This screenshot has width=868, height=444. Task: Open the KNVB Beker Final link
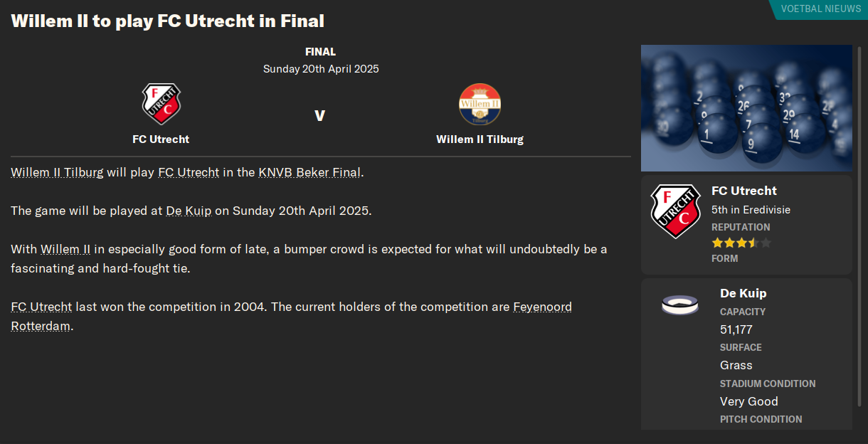[309, 172]
